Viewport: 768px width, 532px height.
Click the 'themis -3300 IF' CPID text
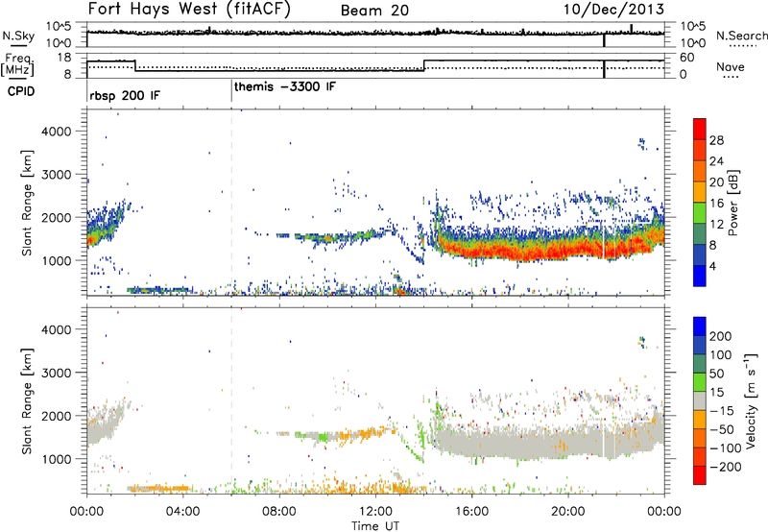click(x=285, y=86)
